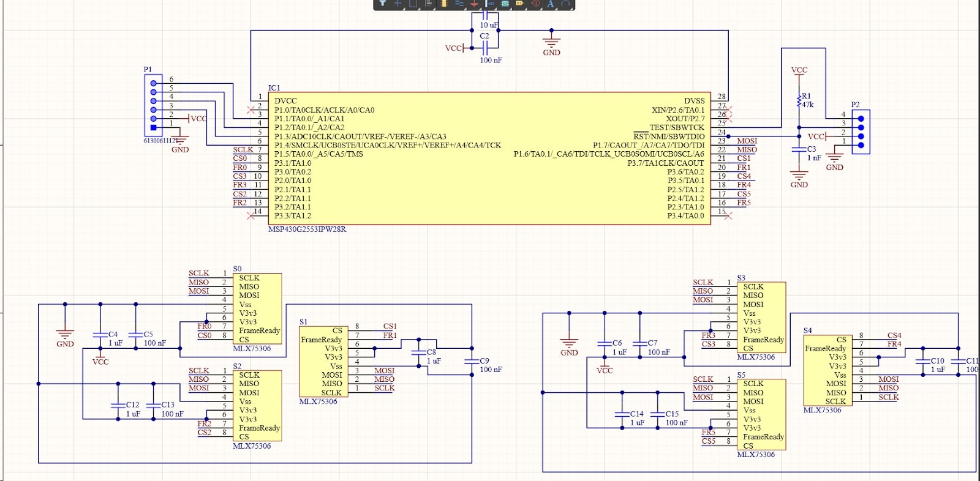980x481 pixels.
Task: Click the 6130061112 part number text
Action: 160,141
